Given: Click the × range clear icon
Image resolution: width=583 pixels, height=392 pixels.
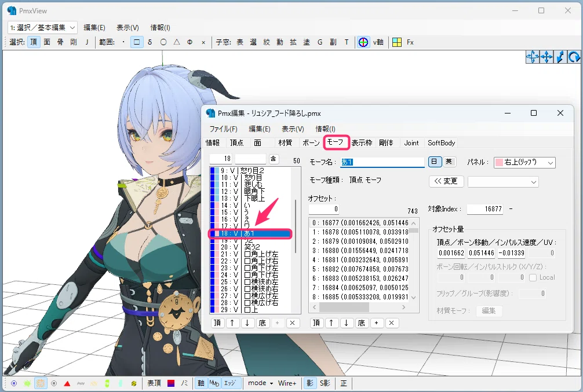Looking at the screenshot, I should (203, 42).
